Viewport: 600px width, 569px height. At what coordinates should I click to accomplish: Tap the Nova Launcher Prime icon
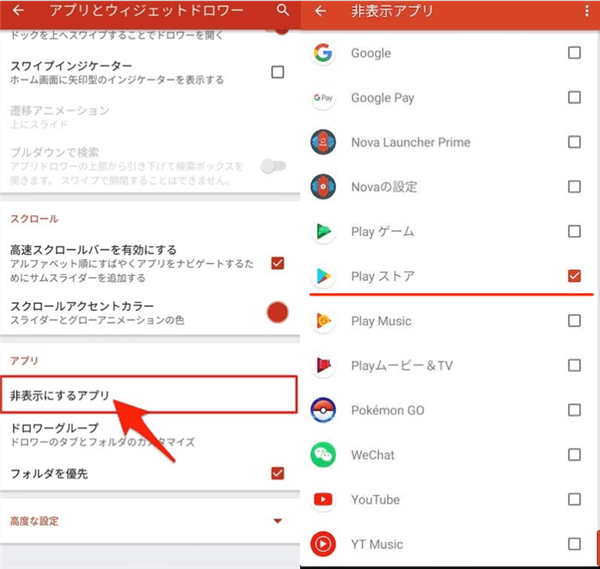coord(323,142)
